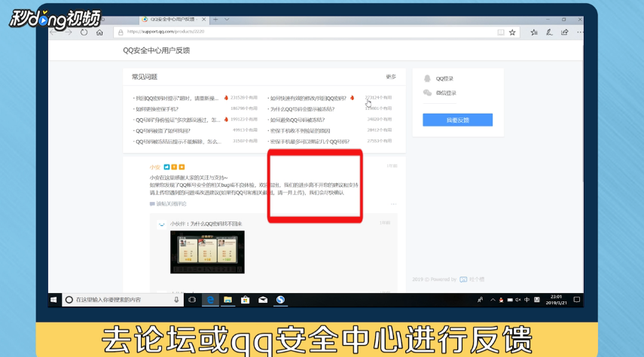Viewport: 644px width, 357px height.
Task: Open Microsoft Store from the taskbar
Action: pos(246,300)
